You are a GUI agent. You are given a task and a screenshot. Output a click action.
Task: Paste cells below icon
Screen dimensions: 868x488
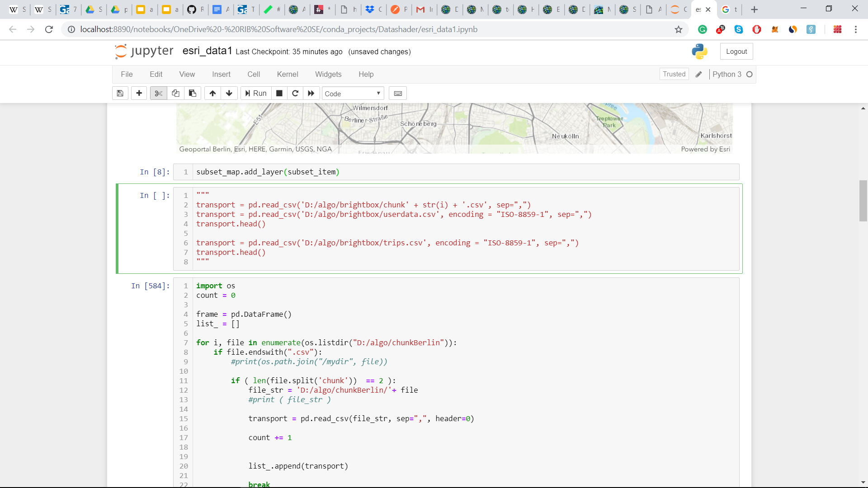pos(193,93)
